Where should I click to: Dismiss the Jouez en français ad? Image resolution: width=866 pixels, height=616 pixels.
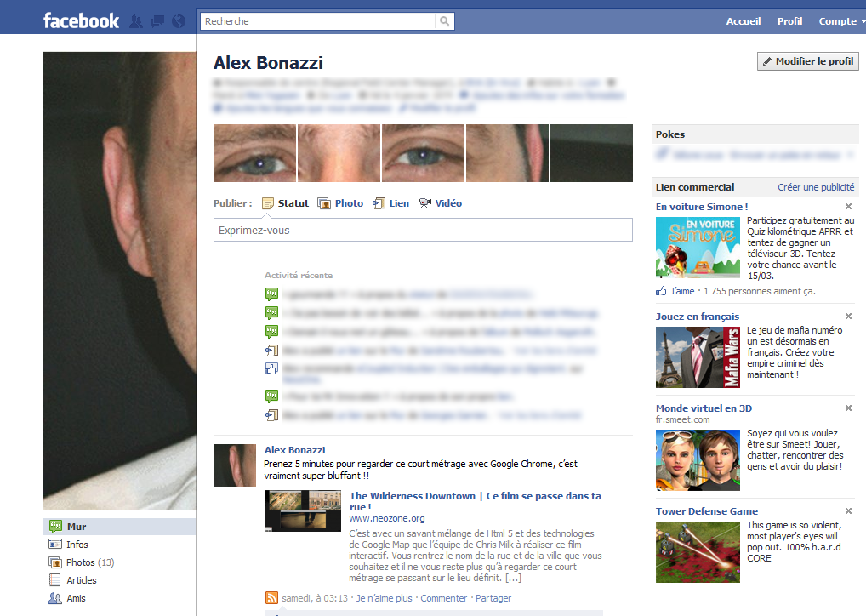click(x=848, y=317)
